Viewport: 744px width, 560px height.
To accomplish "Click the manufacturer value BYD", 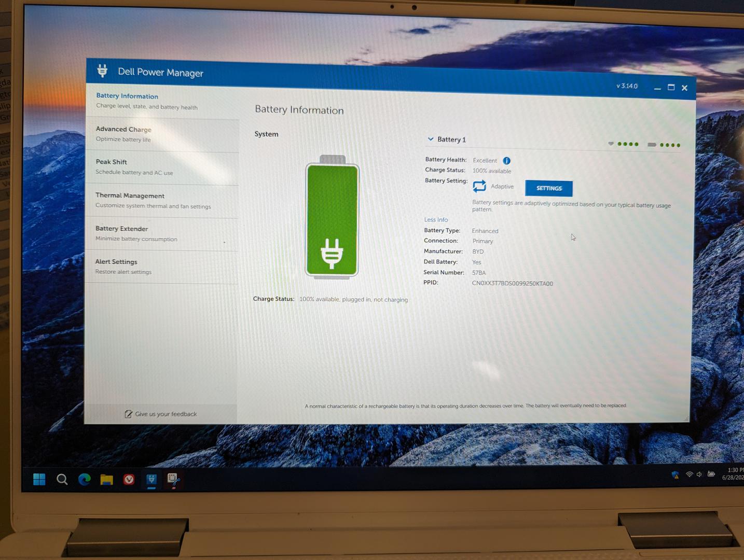I will pos(478,251).
